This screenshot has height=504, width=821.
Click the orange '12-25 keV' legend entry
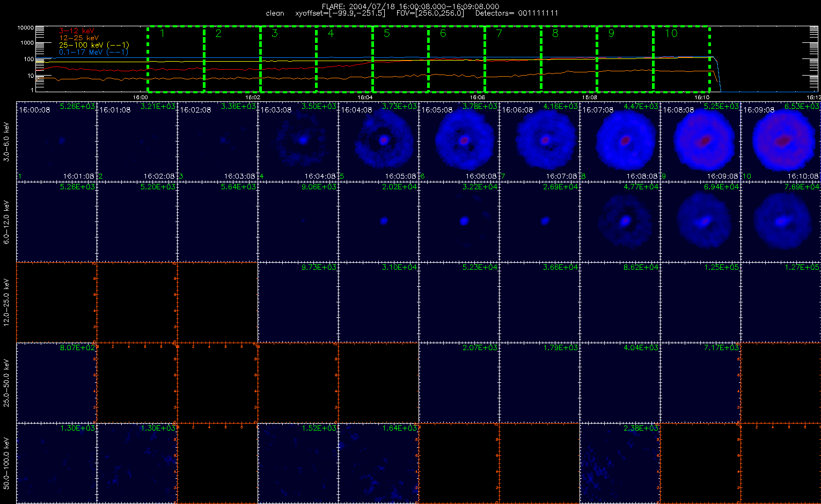(79, 38)
